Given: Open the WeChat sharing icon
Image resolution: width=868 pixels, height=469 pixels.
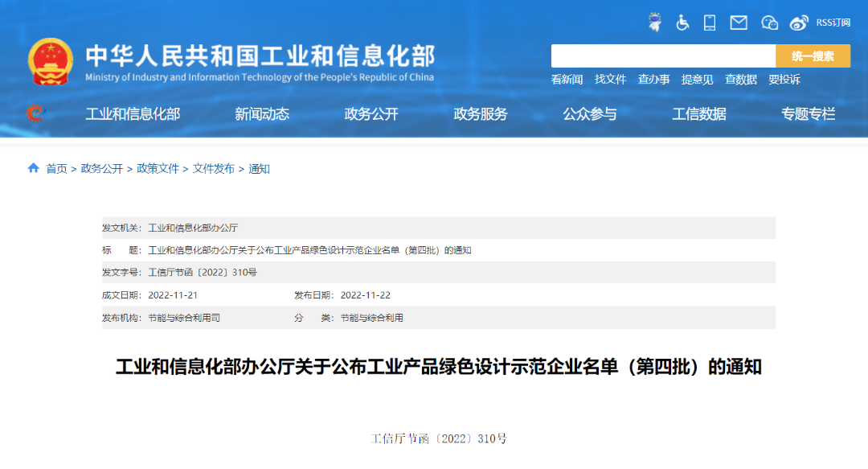Looking at the screenshot, I should click(768, 23).
